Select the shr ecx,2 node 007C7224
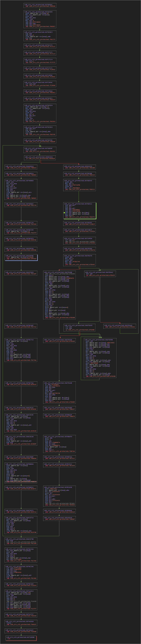This screenshot has height=644, width=141. [x=40, y=61]
